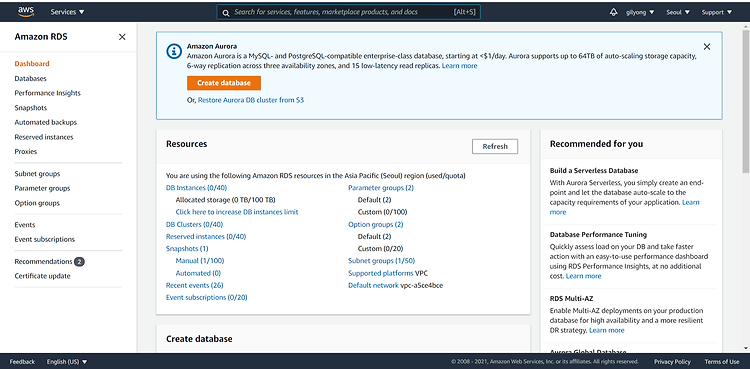750x369 pixels.
Task: Click Custom (0/100) parameter groups text
Action: click(x=383, y=212)
